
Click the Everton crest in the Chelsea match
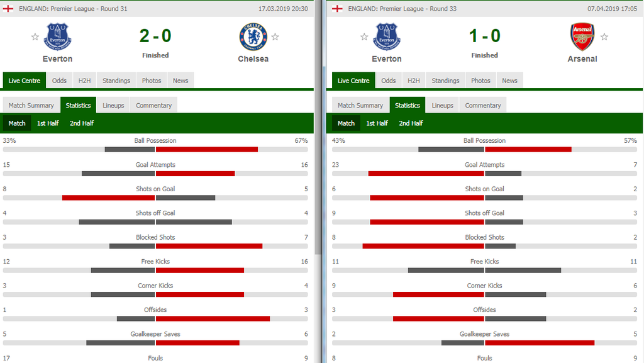coord(57,36)
